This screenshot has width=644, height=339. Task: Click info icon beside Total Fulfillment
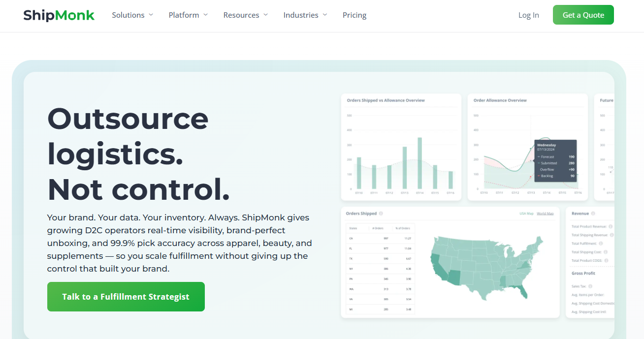pos(601,244)
